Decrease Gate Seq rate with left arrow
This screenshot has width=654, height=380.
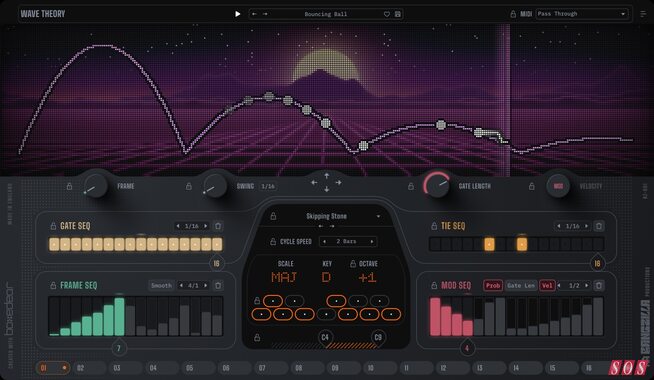[x=178, y=226]
